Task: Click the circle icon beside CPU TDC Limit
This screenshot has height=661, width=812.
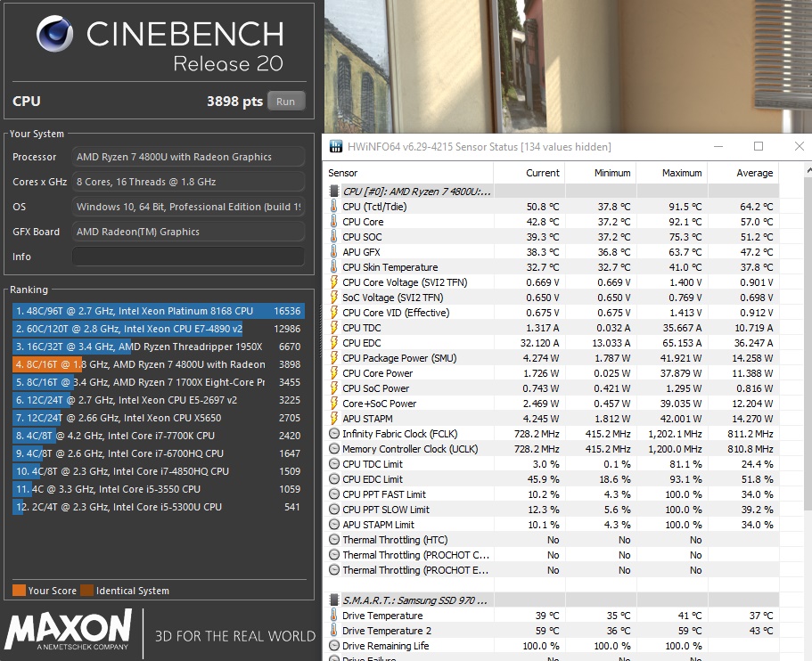Action: (x=334, y=464)
